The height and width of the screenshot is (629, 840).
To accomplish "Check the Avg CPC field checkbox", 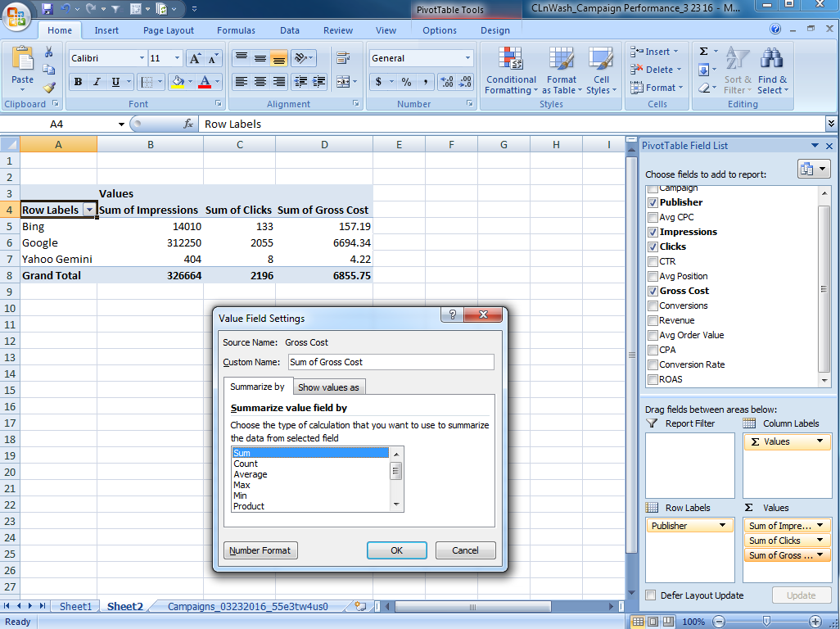I will tap(653, 218).
